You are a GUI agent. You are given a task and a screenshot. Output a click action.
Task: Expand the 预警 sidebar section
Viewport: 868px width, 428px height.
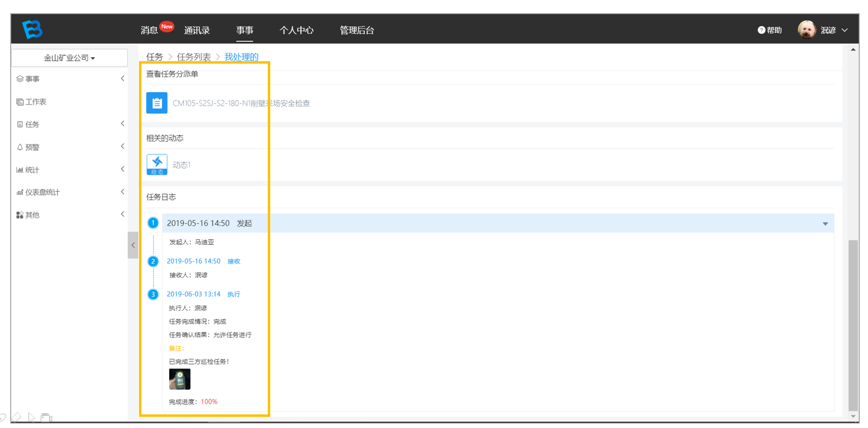click(69, 147)
